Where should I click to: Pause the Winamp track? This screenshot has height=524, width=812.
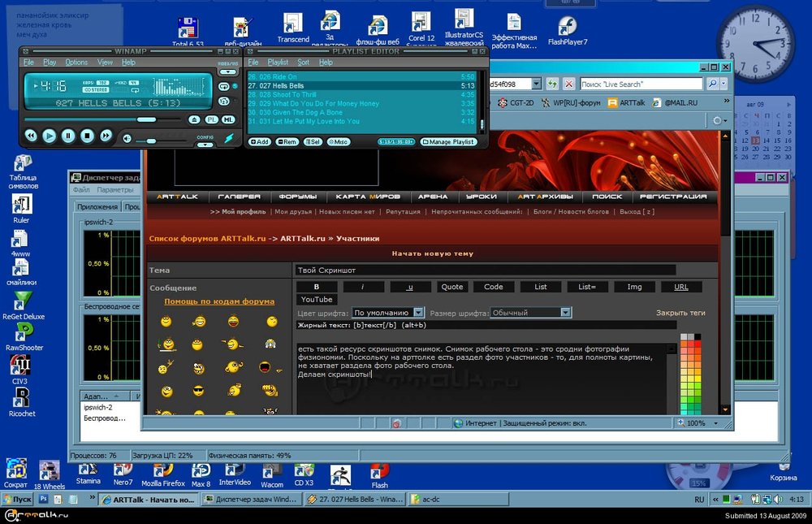tap(68, 136)
